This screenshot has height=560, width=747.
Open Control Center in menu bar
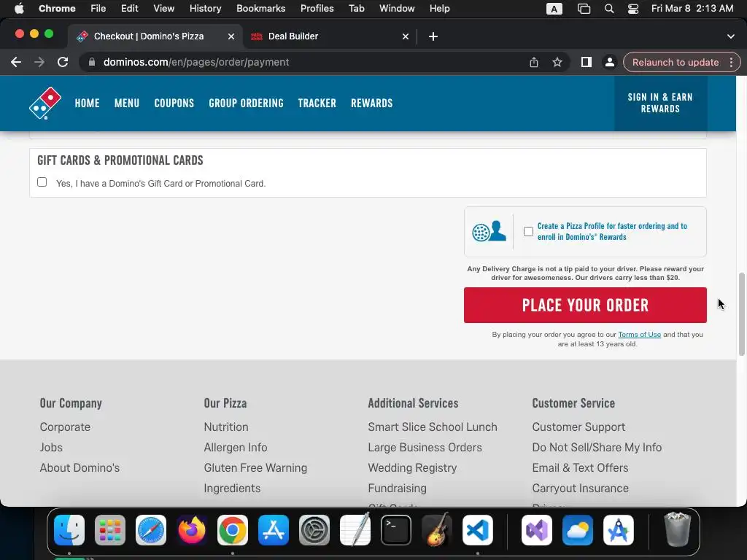pyautogui.click(x=633, y=9)
